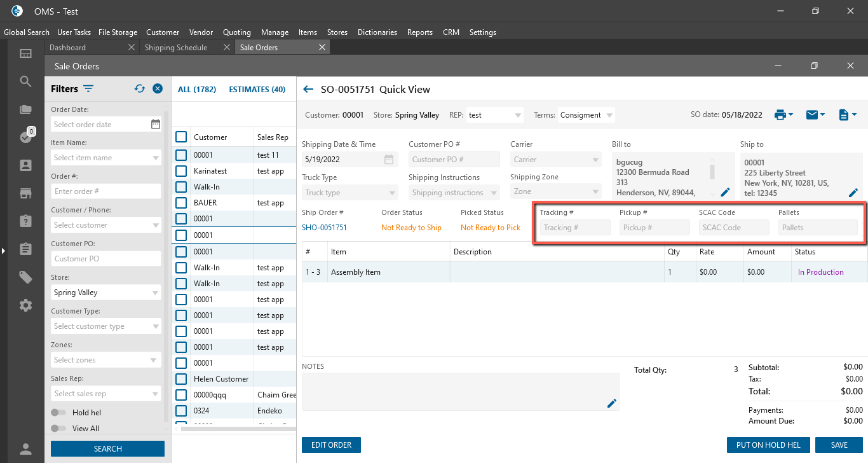The image size is (868, 463).
Task: Enable the View All toggle
Action: click(58, 429)
